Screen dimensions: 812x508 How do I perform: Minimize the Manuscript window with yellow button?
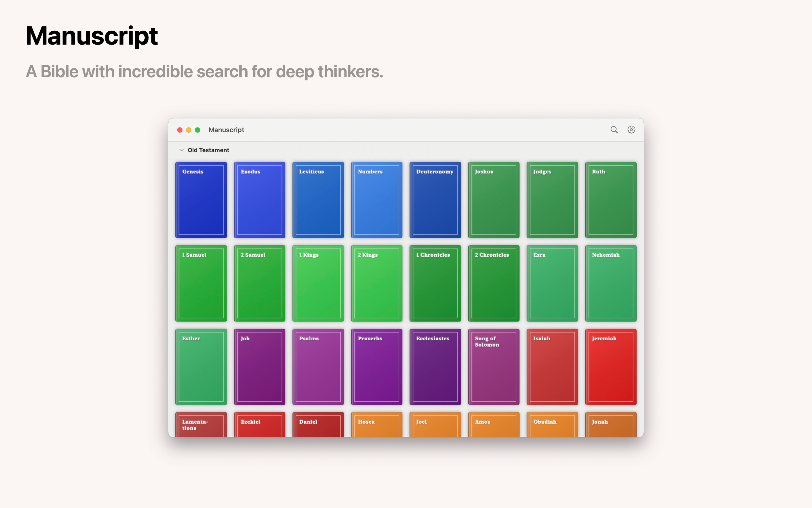(x=189, y=130)
